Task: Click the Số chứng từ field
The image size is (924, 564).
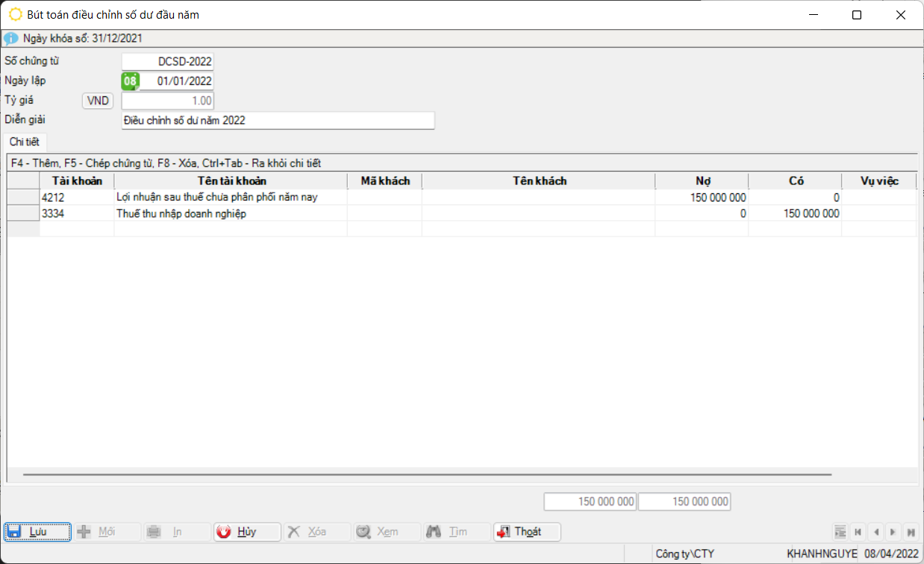Action: coord(168,62)
